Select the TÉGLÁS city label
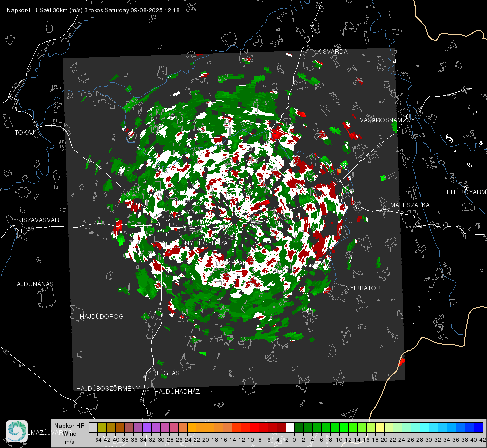Image resolution: width=487 pixels, height=448 pixels. tap(168, 373)
